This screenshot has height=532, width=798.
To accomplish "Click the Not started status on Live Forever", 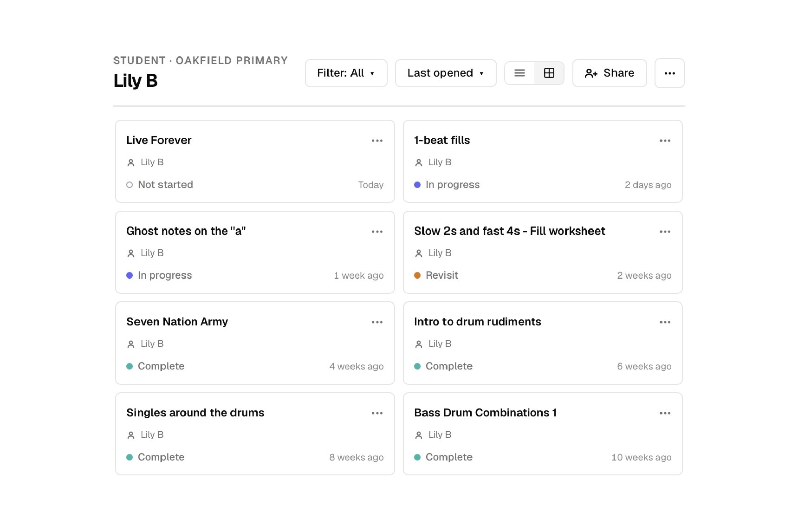I will point(160,185).
